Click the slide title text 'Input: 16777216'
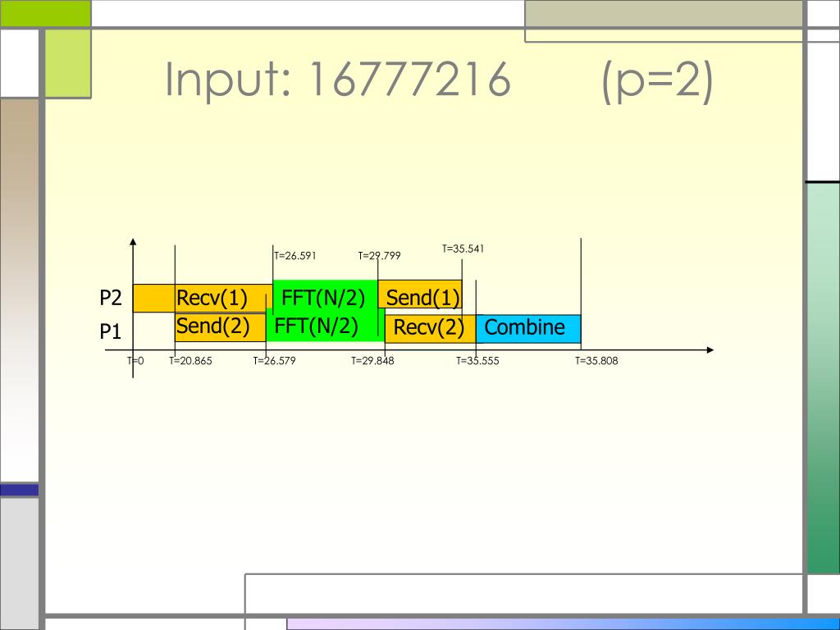840x630 pixels. pos(337,80)
